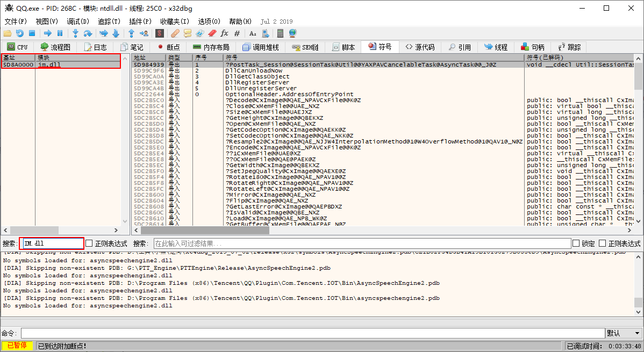Enable regex checkbox at far right
Image resolution: width=644 pixels, height=352 pixels.
click(603, 243)
